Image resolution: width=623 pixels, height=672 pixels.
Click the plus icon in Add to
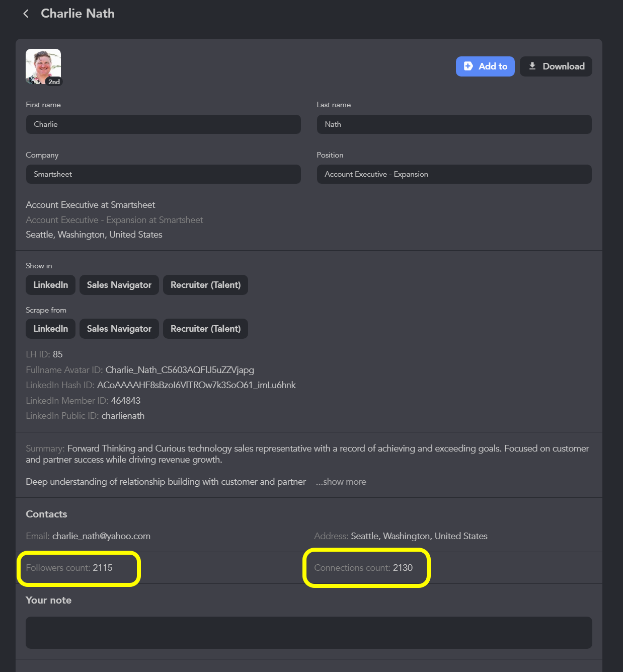[468, 66]
